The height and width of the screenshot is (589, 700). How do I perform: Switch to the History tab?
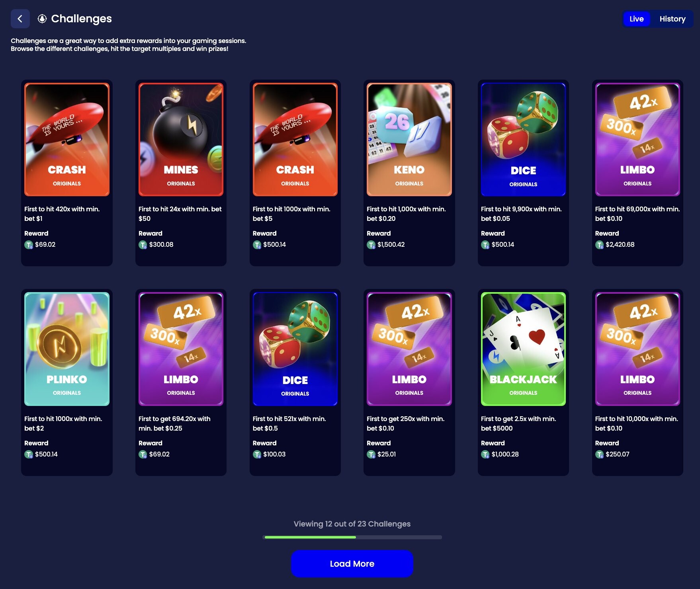pyautogui.click(x=672, y=19)
